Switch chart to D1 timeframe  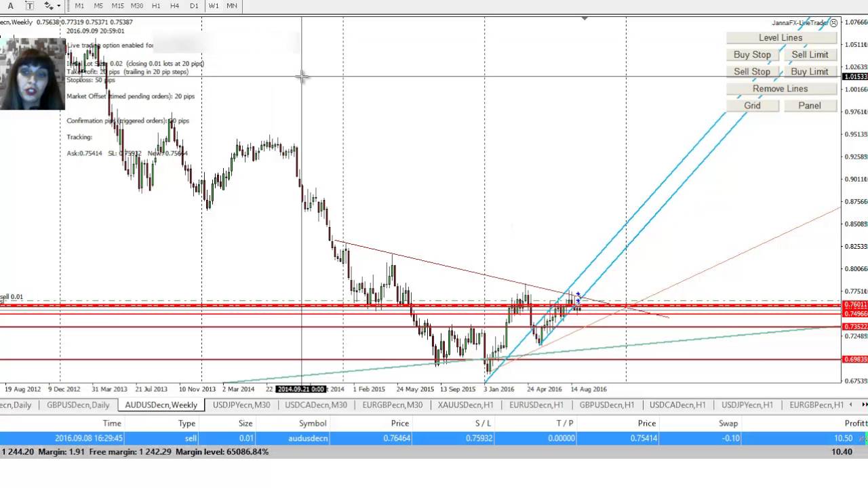194,5
